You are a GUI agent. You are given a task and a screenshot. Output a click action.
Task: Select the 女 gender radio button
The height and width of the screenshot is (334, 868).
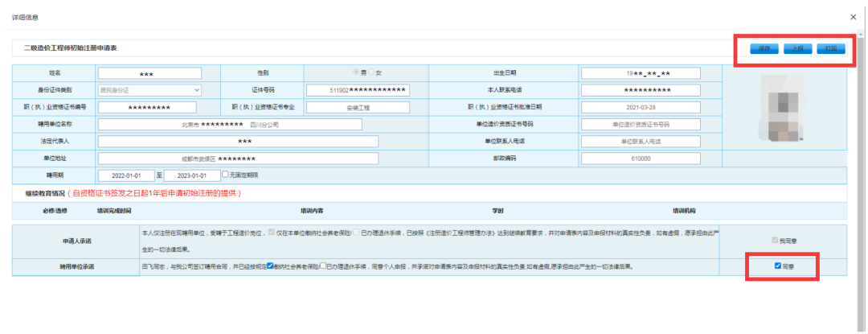[371, 73]
